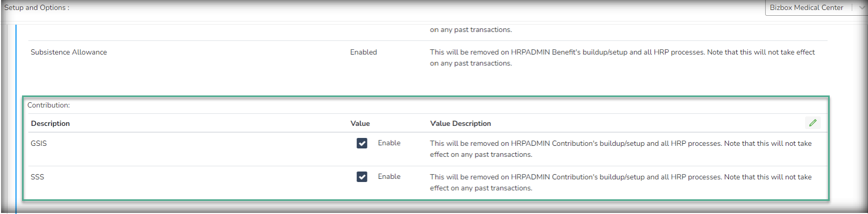
Task: Select the SSS row label
Action: [x=37, y=177]
